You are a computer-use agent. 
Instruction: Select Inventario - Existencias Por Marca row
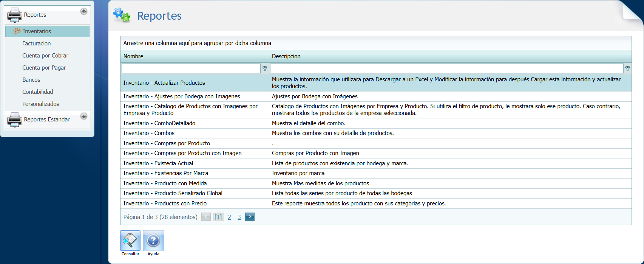[376, 173]
